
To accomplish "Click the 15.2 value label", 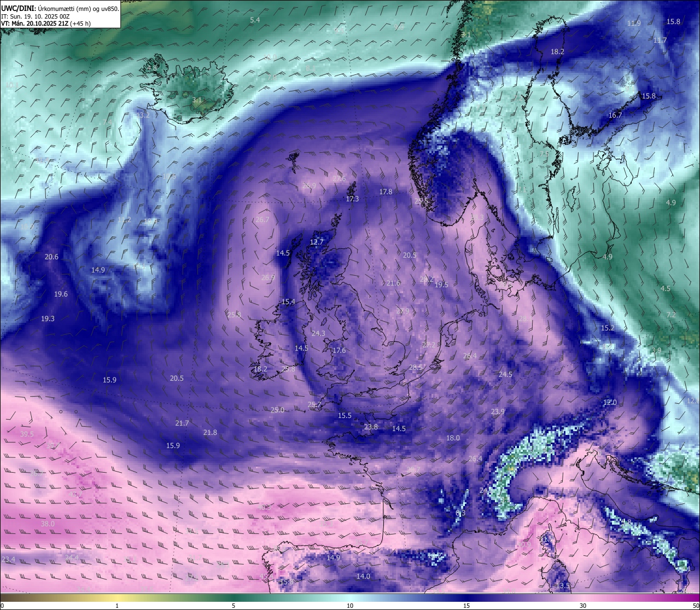I will click(x=608, y=328).
